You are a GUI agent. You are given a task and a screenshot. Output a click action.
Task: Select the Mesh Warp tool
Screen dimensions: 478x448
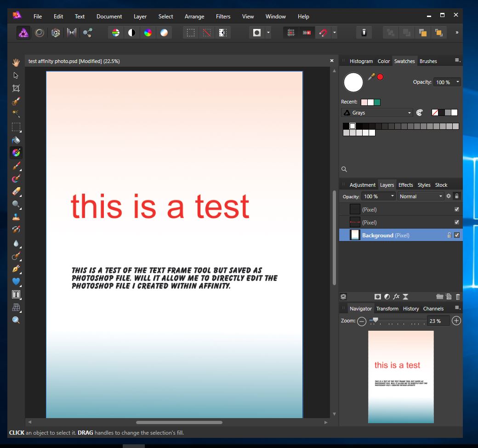(16, 307)
